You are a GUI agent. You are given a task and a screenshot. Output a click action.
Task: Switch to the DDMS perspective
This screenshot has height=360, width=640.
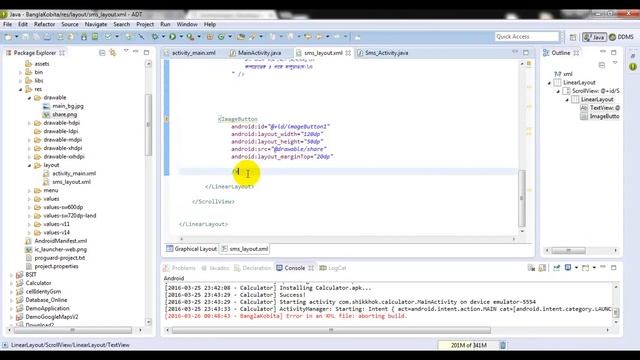[622, 37]
